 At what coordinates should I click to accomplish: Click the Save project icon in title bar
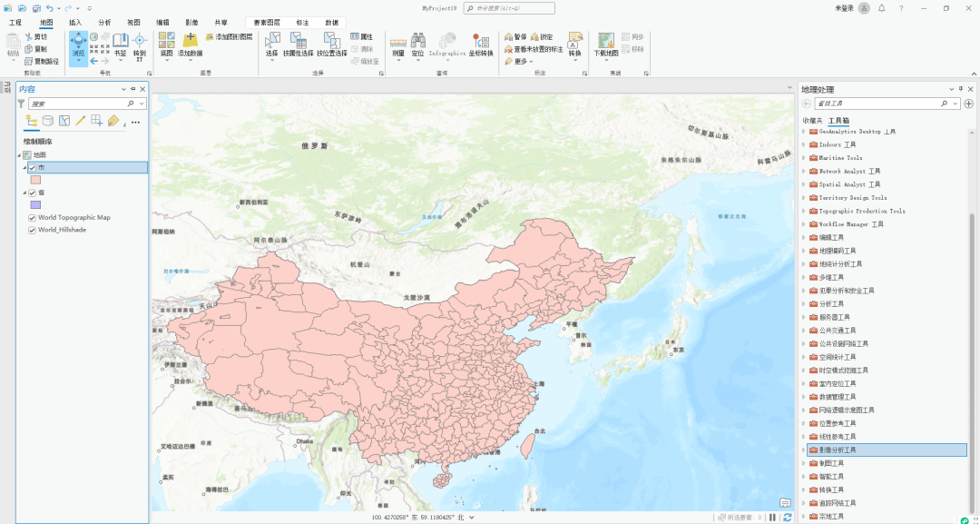[36, 8]
